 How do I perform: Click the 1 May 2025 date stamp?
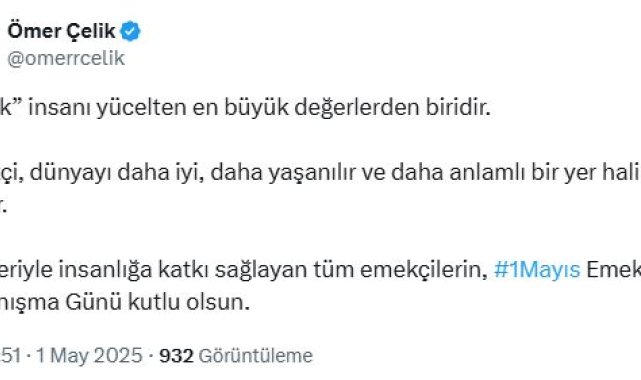tap(89, 355)
